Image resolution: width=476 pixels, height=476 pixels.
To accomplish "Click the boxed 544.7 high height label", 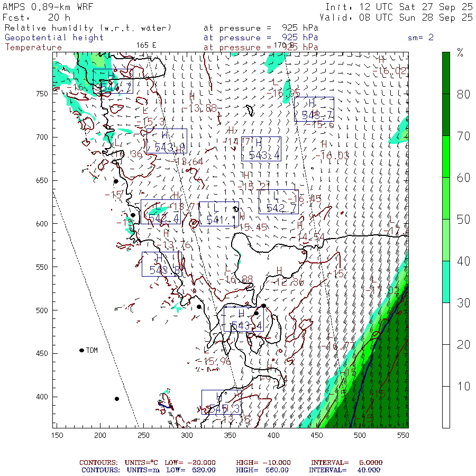I will click(x=113, y=81).
